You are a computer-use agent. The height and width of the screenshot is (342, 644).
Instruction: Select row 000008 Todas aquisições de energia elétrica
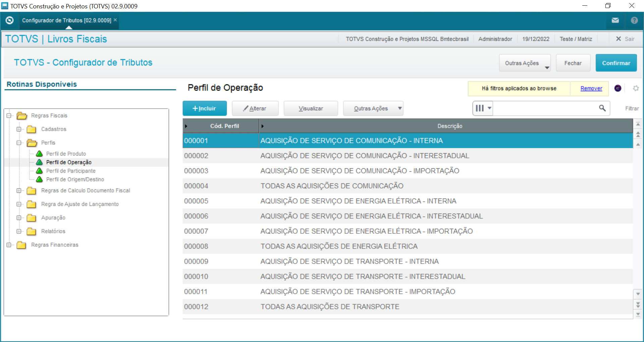click(408, 246)
